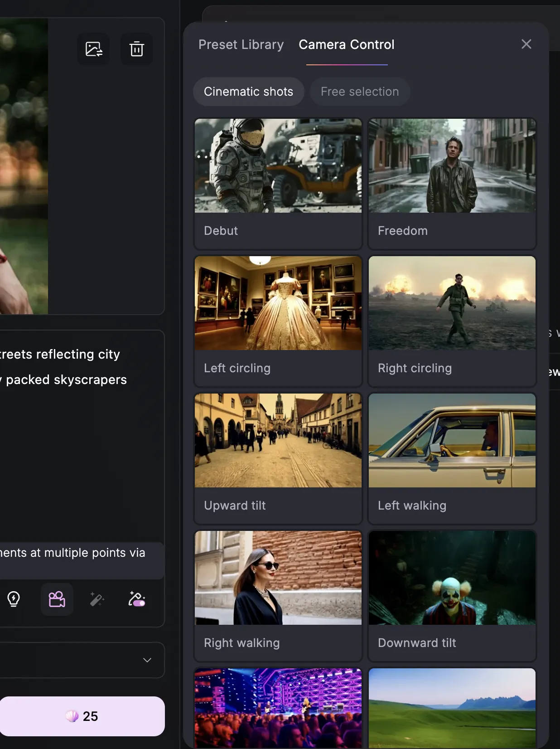This screenshot has width=560, height=749.
Task: Select the Right circling soldier preset
Action: coord(452,321)
